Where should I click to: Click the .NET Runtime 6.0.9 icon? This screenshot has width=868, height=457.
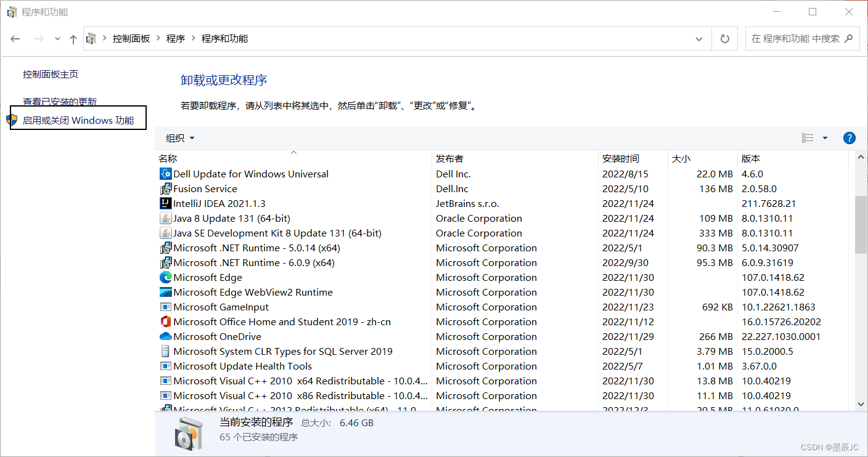coord(165,262)
